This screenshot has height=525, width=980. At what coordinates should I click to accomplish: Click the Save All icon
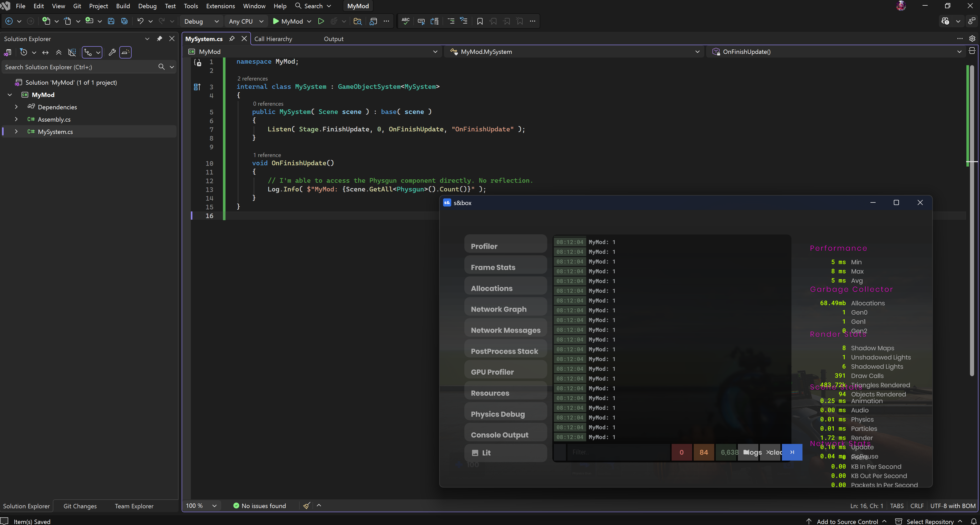(124, 21)
